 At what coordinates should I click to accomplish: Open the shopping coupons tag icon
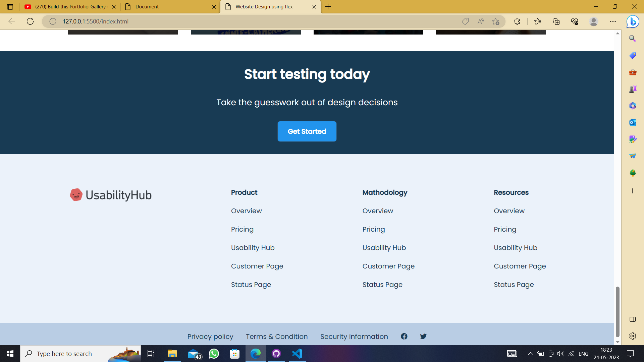[466, 21]
